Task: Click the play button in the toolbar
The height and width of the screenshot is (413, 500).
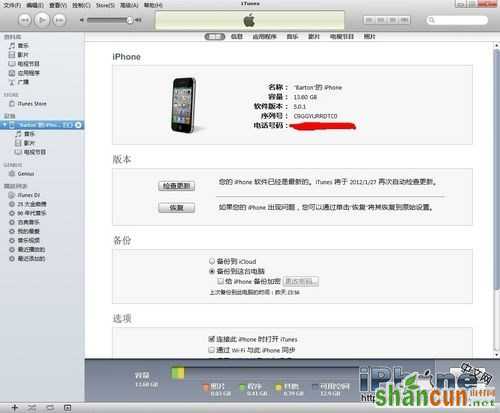Action: click(x=42, y=20)
